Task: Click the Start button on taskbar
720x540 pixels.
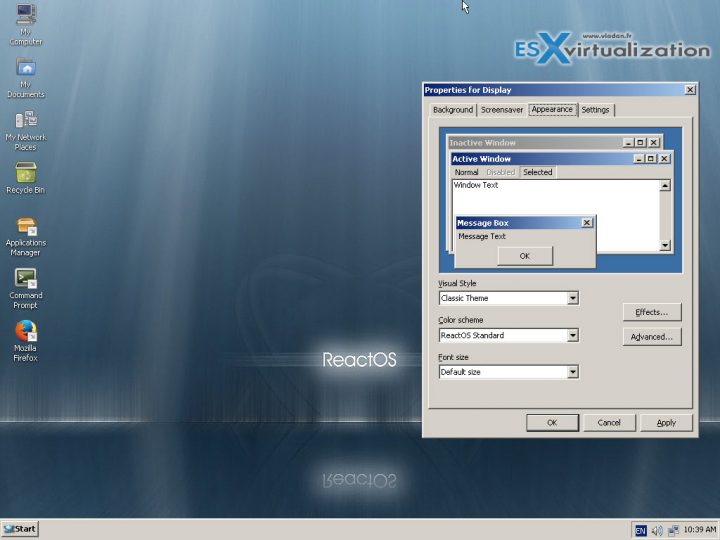Action: 20,529
